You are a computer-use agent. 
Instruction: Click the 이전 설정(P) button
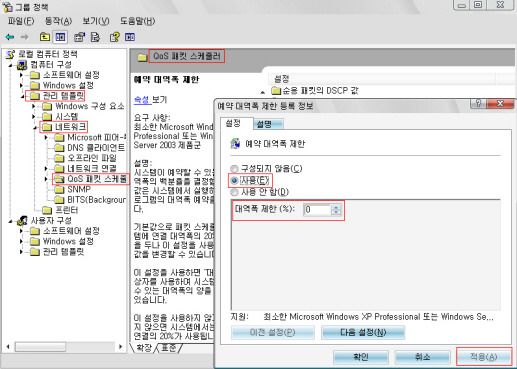coord(272,332)
